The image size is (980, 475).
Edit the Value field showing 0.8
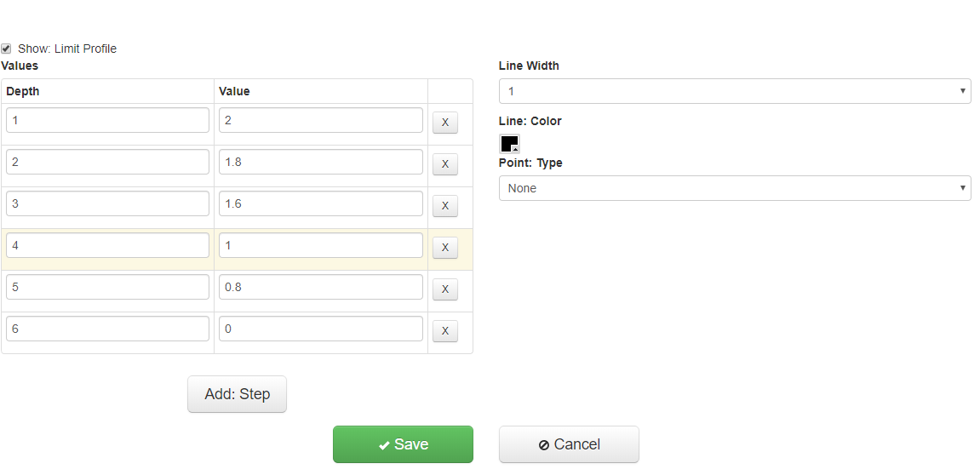tap(320, 287)
